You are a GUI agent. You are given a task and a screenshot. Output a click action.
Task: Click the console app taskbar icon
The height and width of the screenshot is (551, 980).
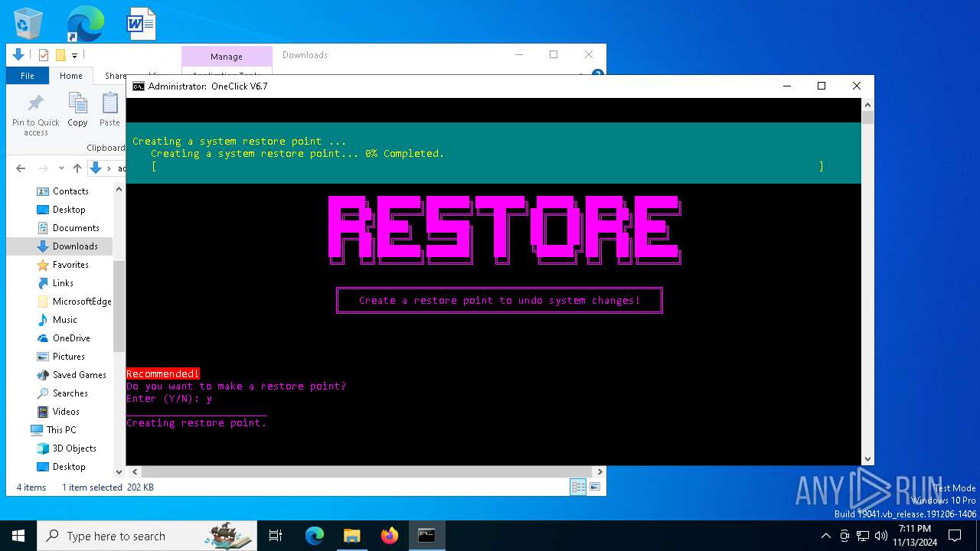click(426, 536)
